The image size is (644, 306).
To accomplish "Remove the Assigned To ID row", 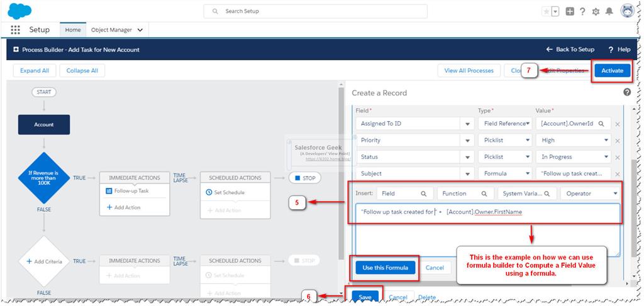I will tap(618, 124).
